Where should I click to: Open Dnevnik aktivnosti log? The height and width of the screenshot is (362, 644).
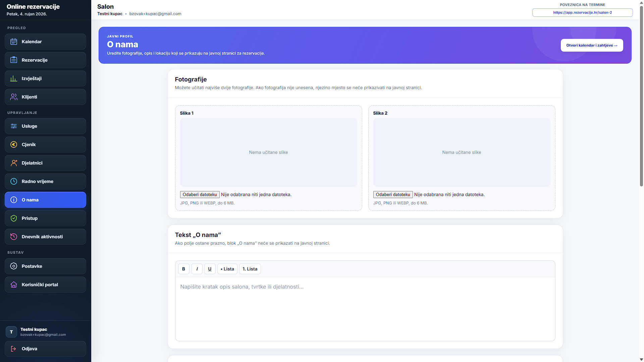click(x=45, y=237)
